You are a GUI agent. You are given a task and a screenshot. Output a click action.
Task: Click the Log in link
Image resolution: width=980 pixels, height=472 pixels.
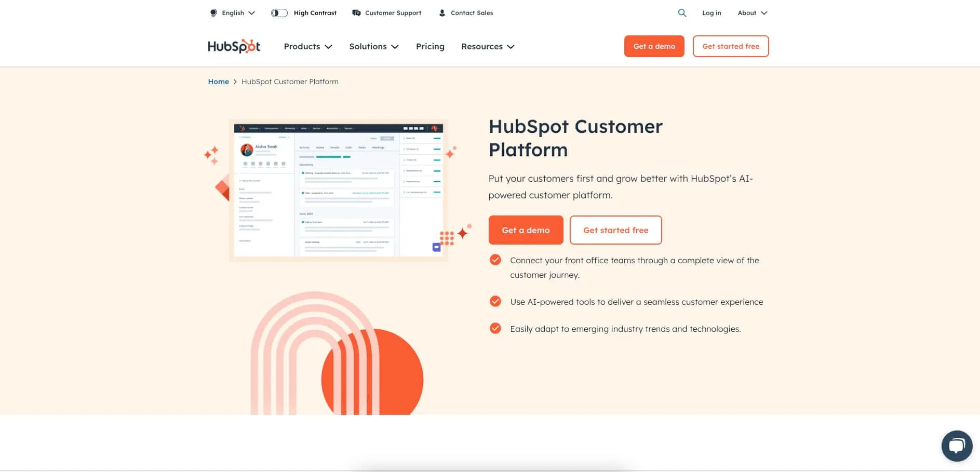click(x=711, y=13)
